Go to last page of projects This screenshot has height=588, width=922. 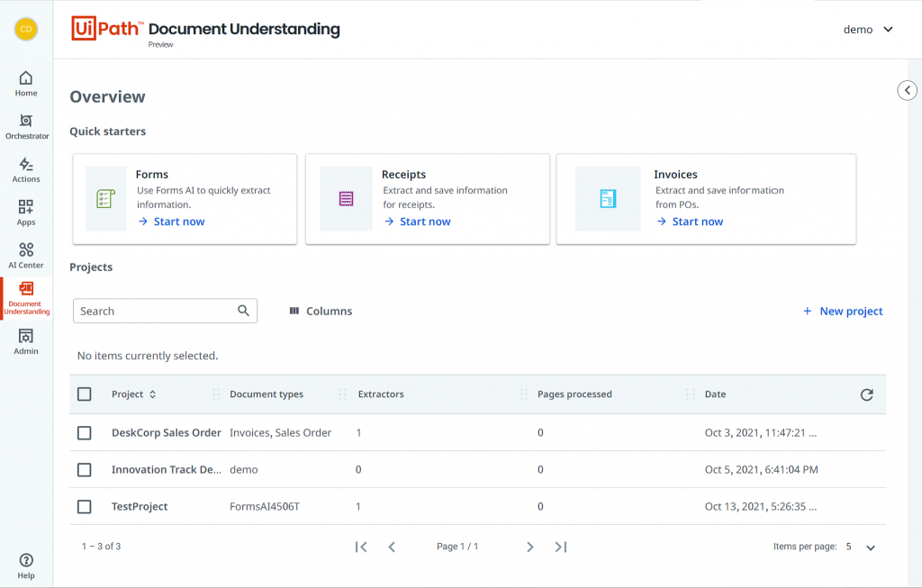[561, 547]
